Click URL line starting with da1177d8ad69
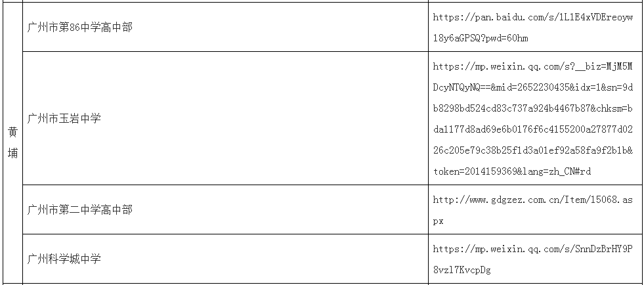 click(532, 129)
